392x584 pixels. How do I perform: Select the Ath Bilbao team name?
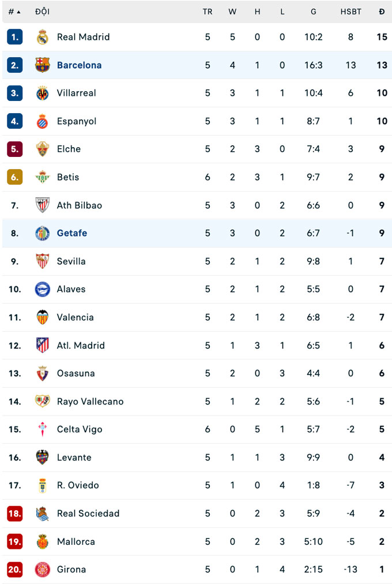point(80,205)
